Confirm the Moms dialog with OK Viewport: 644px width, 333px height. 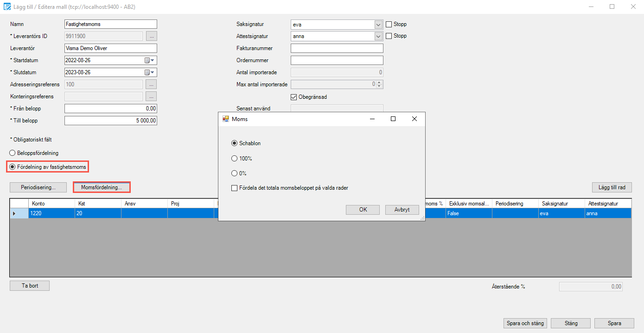tap(363, 210)
